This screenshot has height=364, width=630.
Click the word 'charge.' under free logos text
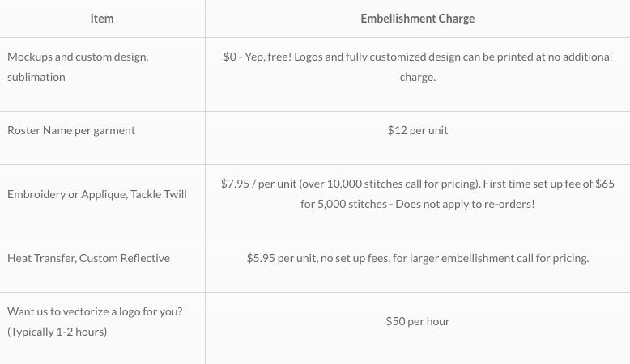418,77
